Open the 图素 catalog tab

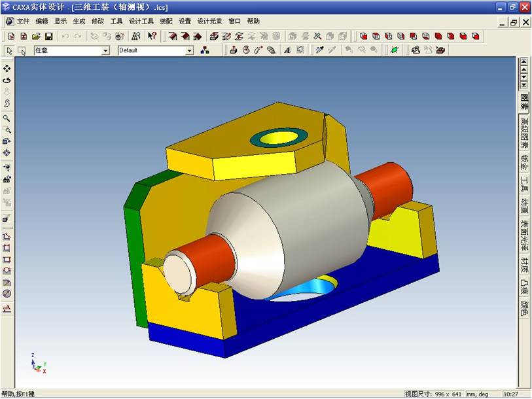coord(524,101)
